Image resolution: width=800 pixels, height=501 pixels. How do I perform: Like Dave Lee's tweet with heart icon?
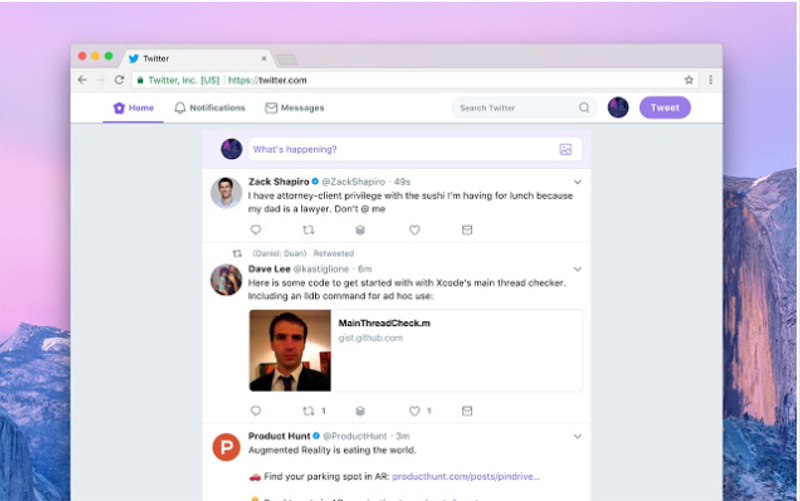pyautogui.click(x=414, y=410)
